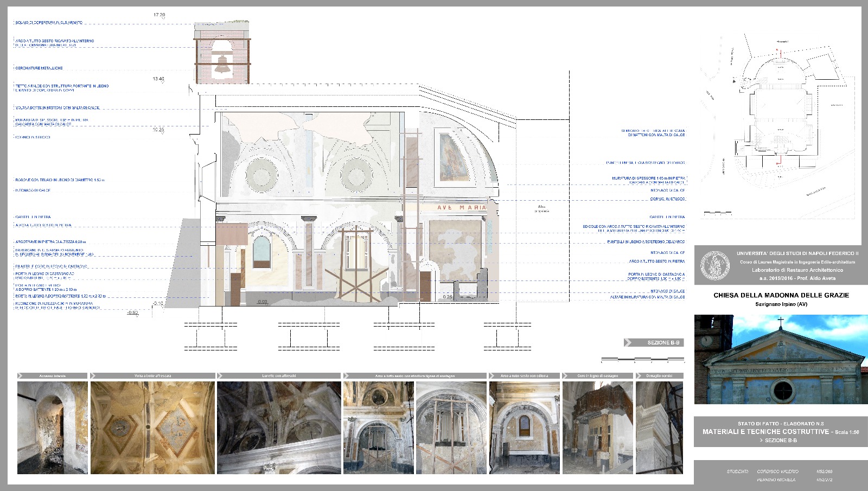Click 'ALTARE IN MURATURA CON MALTA DI CALCE'
Screen dimensions: 868x491
(x=647, y=297)
